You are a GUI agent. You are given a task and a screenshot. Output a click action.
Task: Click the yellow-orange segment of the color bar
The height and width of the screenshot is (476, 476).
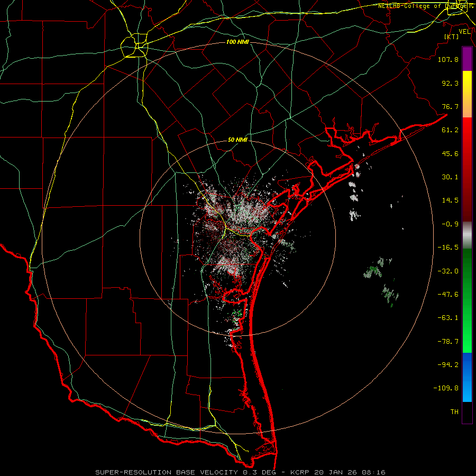[467, 94]
